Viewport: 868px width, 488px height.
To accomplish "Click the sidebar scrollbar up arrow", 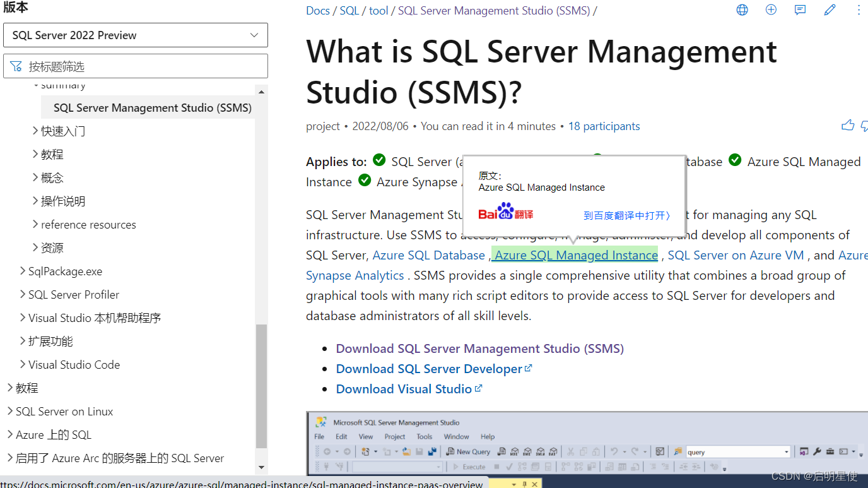I will [262, 92].
